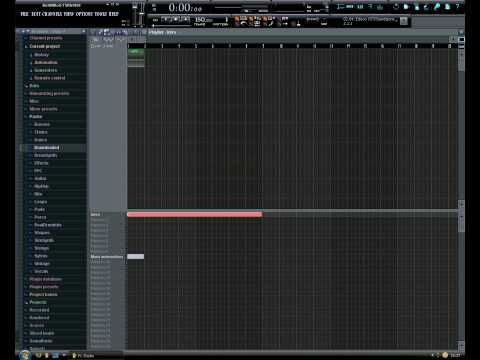Expand the Project bones folder

pos(43,295)
